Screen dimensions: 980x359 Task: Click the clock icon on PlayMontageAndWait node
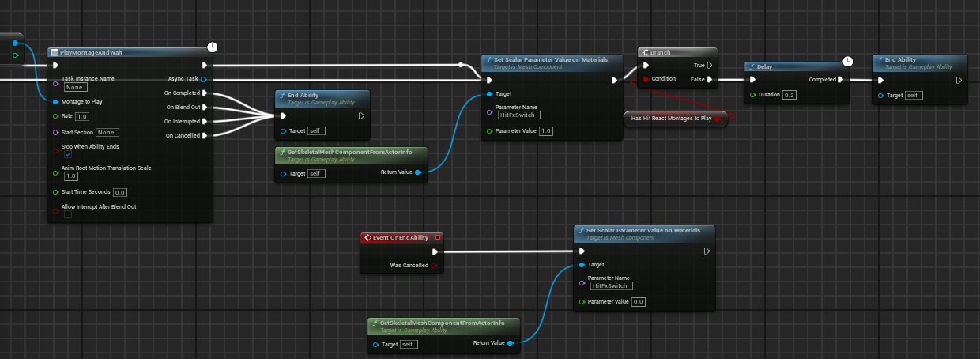[212, 47]
